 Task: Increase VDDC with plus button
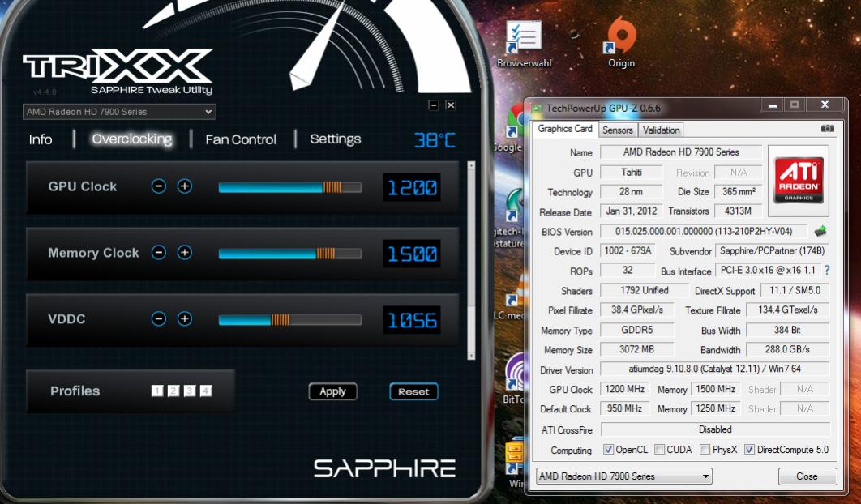tap(185, 319)
